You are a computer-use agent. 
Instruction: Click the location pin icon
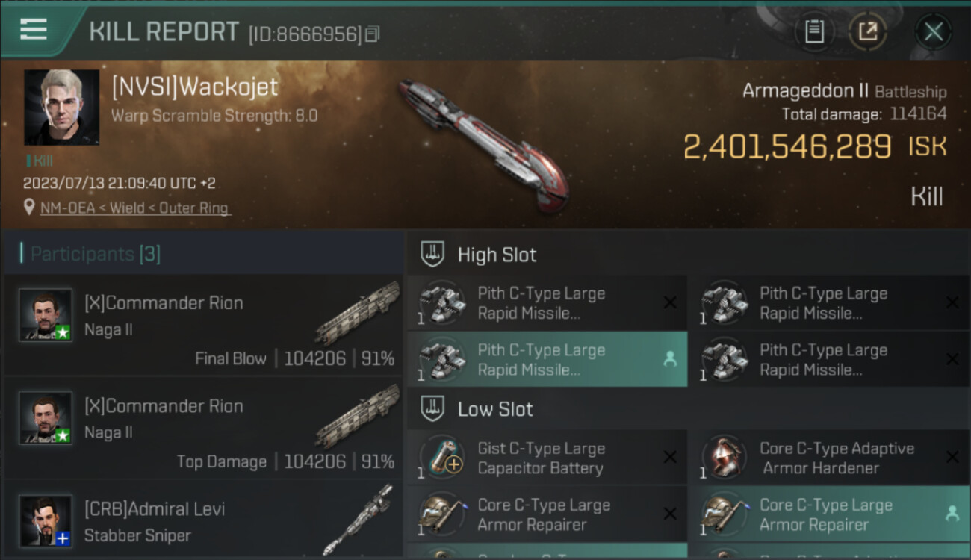(x=29, y=208)
